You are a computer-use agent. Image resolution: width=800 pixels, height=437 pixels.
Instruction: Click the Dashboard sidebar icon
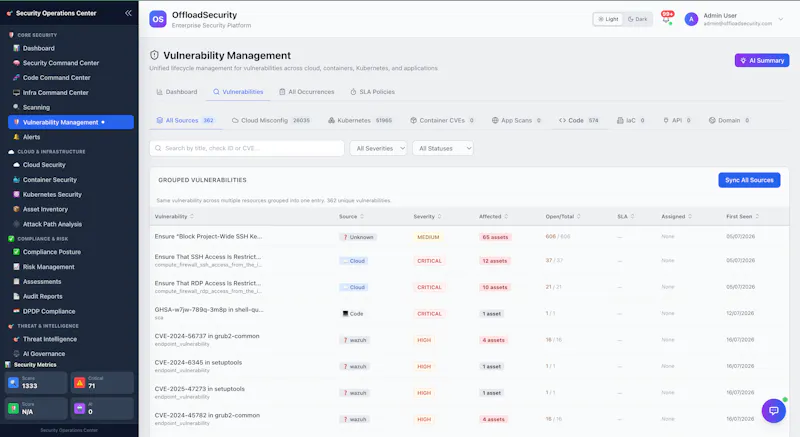click(x=16, y=48)
